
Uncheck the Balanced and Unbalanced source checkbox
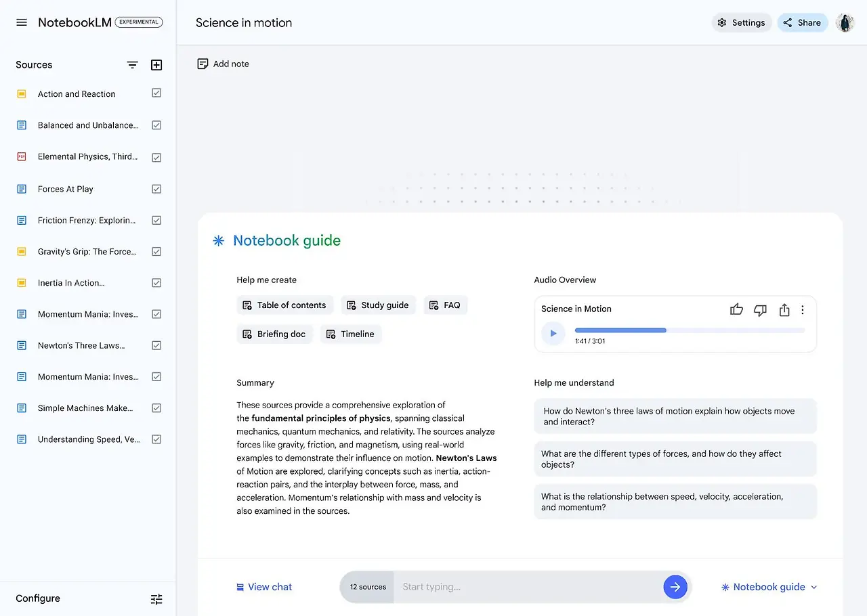click(x=156, y=125)
